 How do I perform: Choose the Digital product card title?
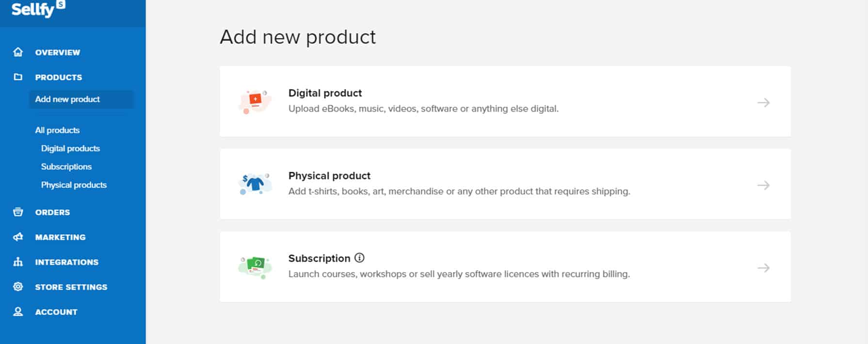[325, 93]
